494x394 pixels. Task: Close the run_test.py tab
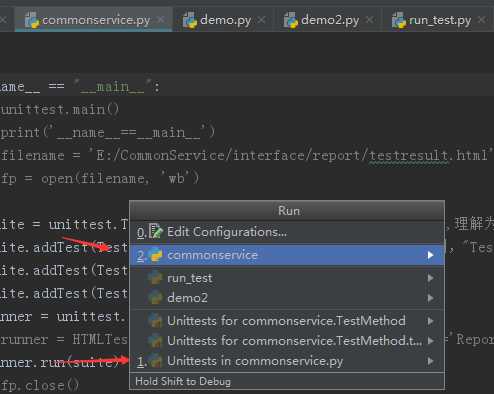481,20
